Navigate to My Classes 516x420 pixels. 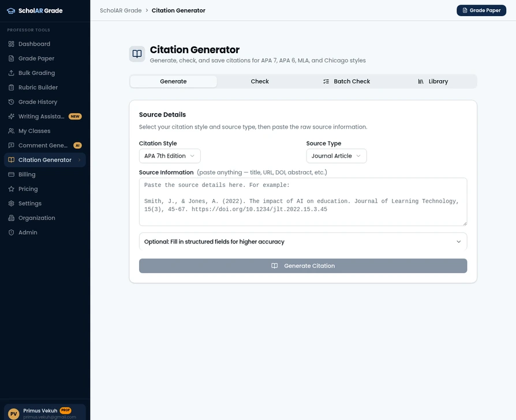(x=45, y=130)
